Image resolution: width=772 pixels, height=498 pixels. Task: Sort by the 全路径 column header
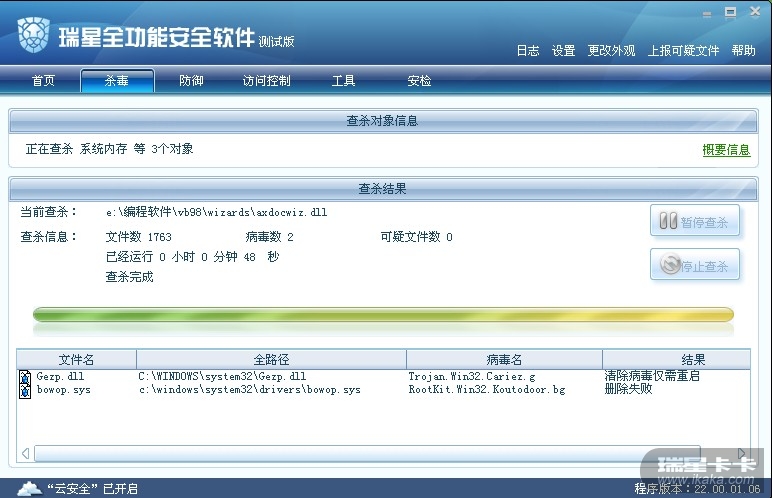point(271,360)
